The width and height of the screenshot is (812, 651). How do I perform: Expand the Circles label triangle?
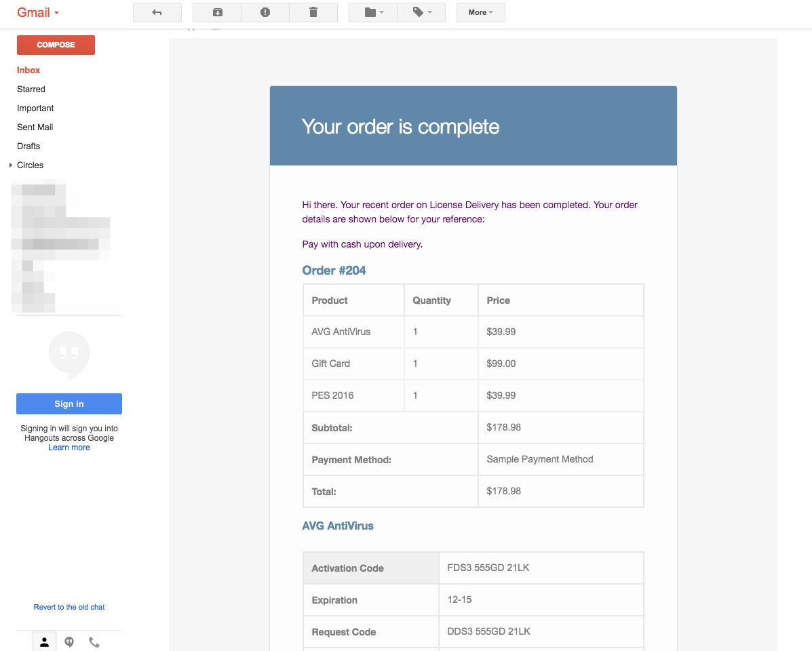[x=10, y=165]
